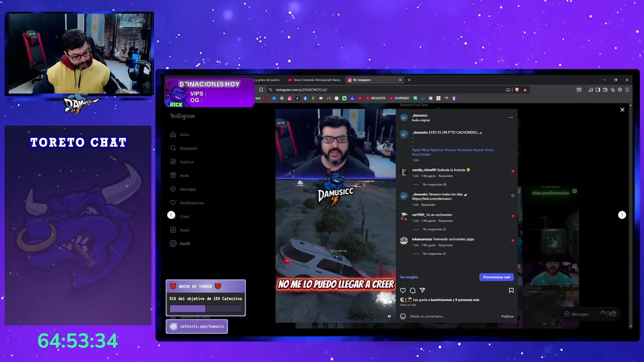Close the Instagram browser tab
Screen dimensions: 644x362
(400, 80)
